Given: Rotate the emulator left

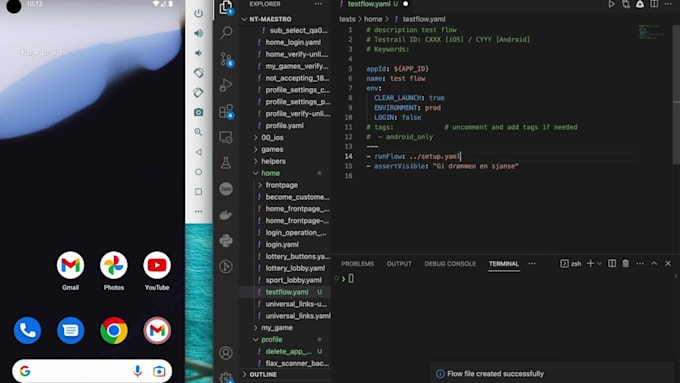Looking at the screenshot, I should (199, 72).
